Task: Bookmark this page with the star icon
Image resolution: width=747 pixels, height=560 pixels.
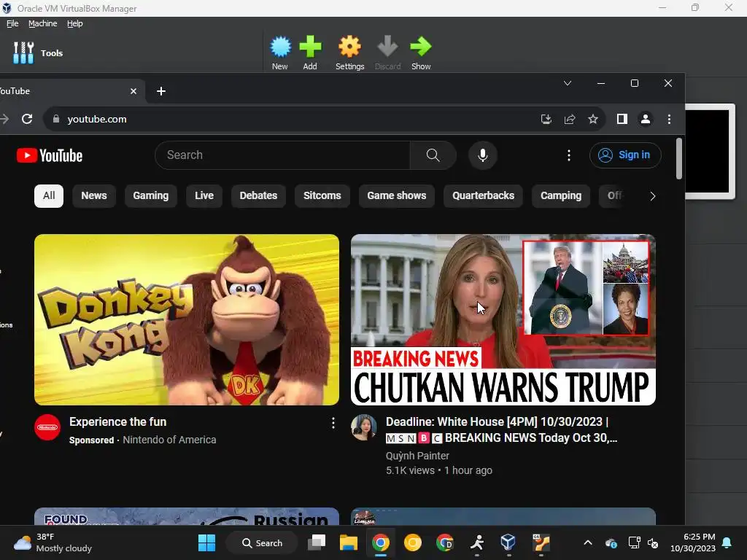Action: 592,119
